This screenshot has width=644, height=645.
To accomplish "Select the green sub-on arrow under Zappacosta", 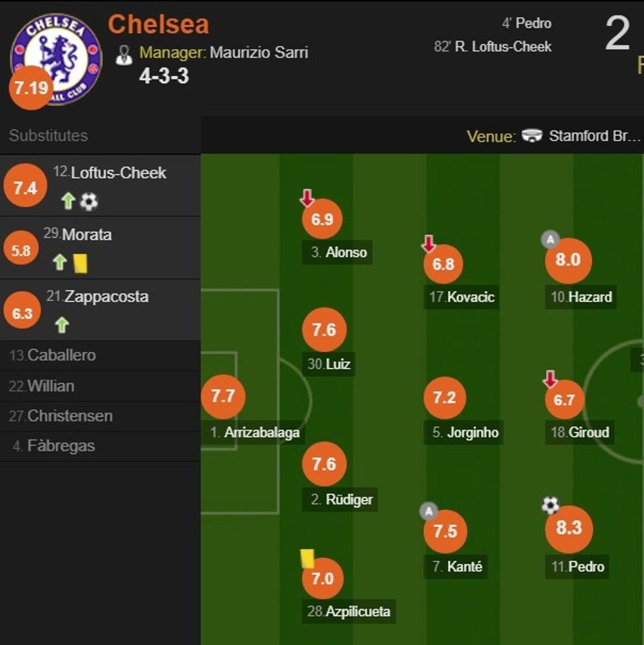I will tap(61, 324).
